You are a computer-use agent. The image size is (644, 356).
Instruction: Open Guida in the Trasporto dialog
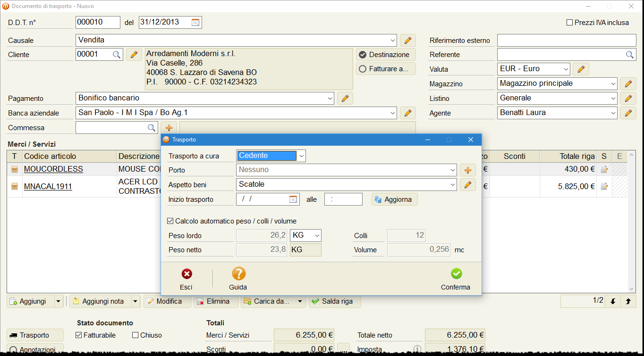(238, 279)
